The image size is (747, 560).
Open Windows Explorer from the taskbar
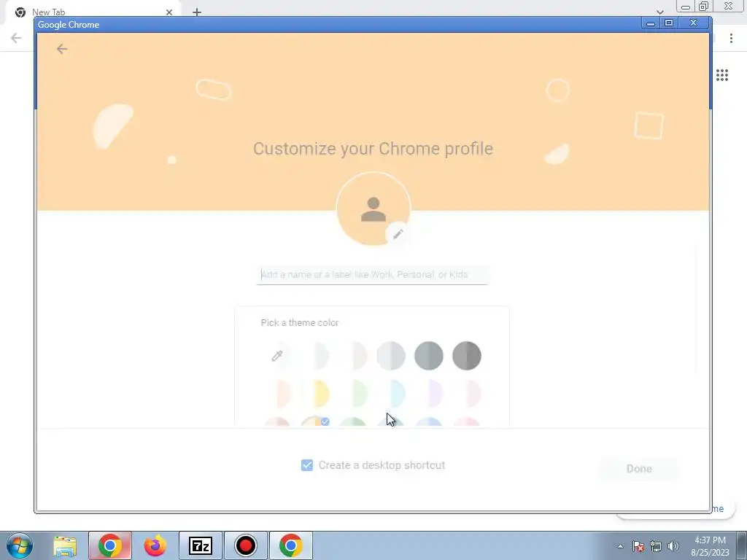(x=65, y=545)
